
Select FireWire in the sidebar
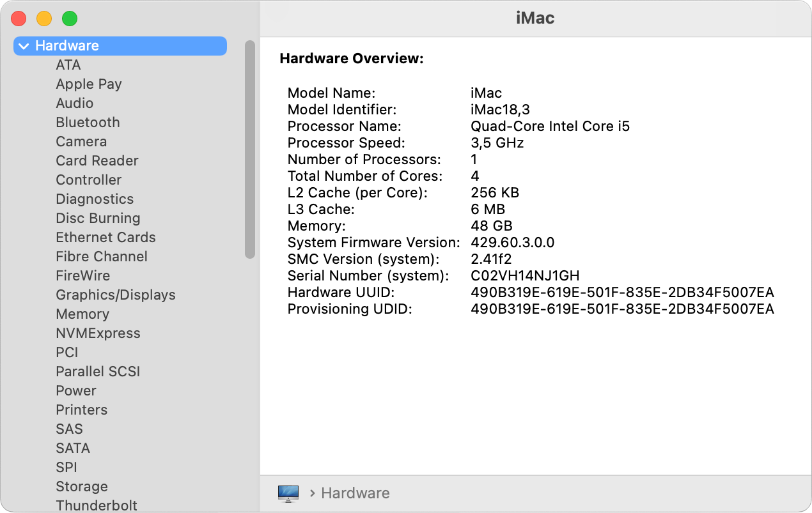coord(83,276)
